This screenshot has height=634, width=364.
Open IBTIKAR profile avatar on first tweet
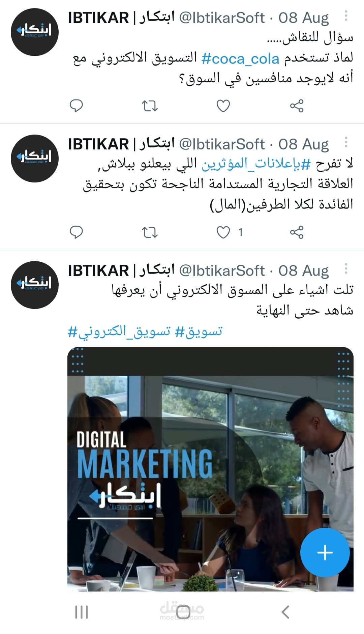coord(35,32)
